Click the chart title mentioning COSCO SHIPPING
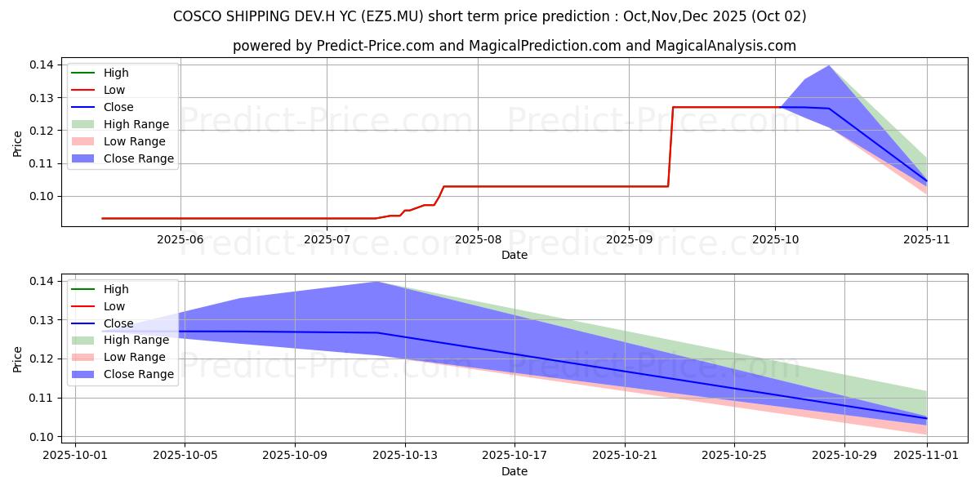The image size is (980, 490). 490,16
